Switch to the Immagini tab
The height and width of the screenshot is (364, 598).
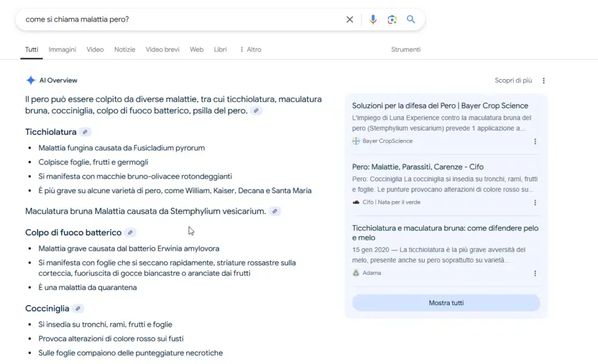(x=62, y=49)
